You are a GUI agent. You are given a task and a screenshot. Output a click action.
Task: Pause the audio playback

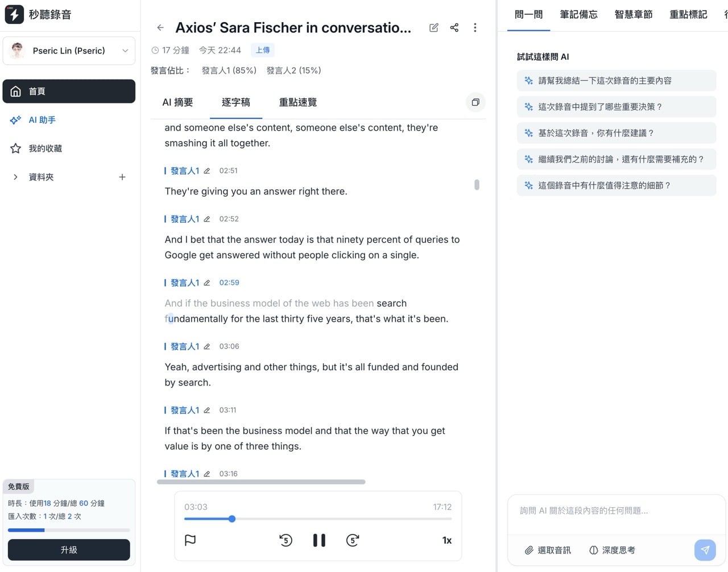319,540
